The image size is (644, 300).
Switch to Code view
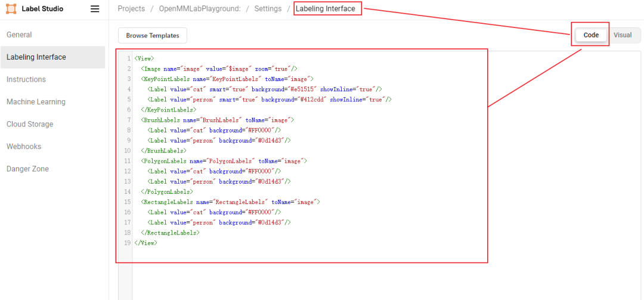pyautogui.click(x=591, y=35)
